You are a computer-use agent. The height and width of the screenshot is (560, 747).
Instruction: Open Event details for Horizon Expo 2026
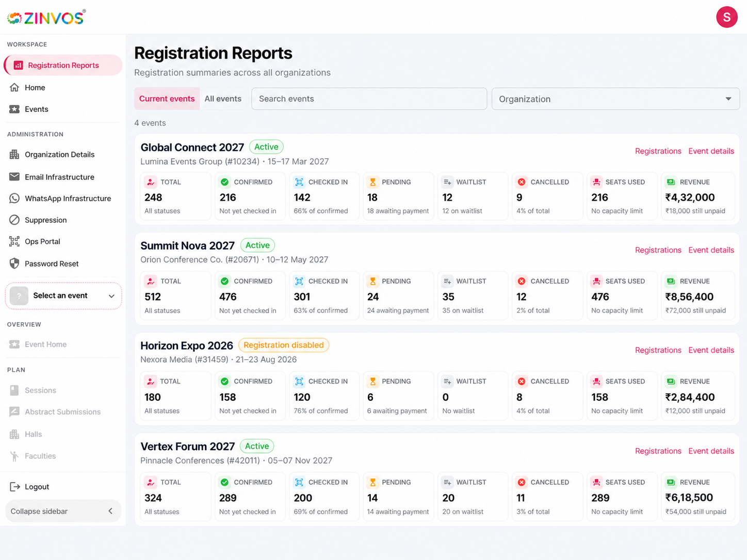pos(711,350)
